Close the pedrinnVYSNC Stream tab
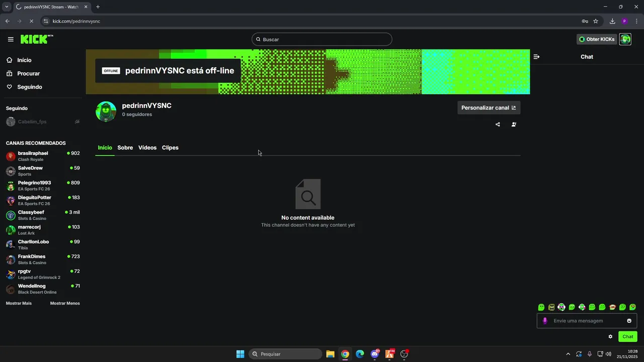This screenshot has width=644, height=362. 86,7
